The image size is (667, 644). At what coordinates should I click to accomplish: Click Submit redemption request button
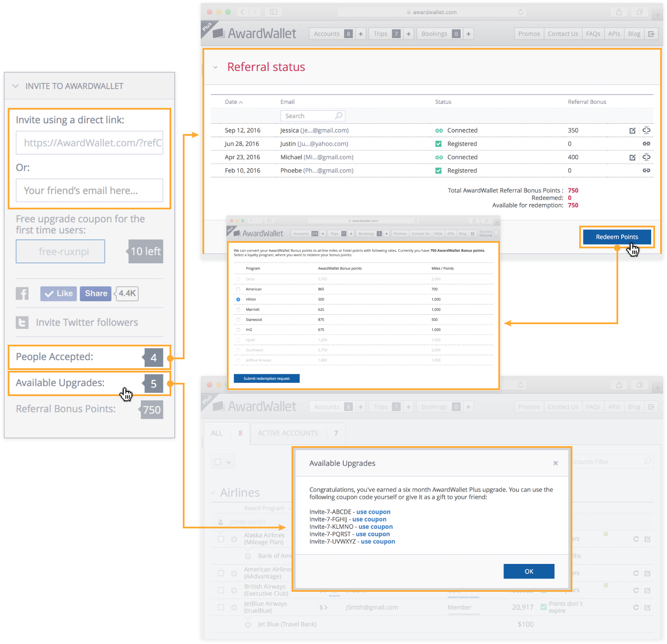point(267,379)
